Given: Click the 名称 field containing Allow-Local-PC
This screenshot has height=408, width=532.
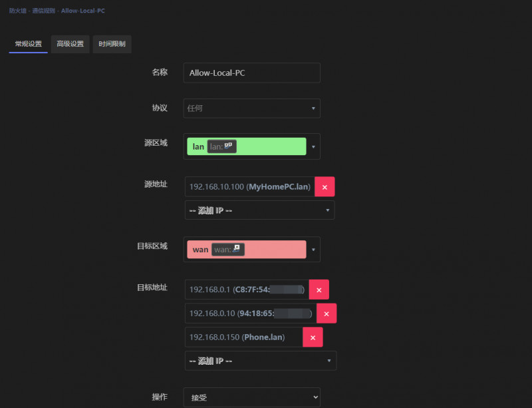Looking at the screenshot, I should click(251, 73).
